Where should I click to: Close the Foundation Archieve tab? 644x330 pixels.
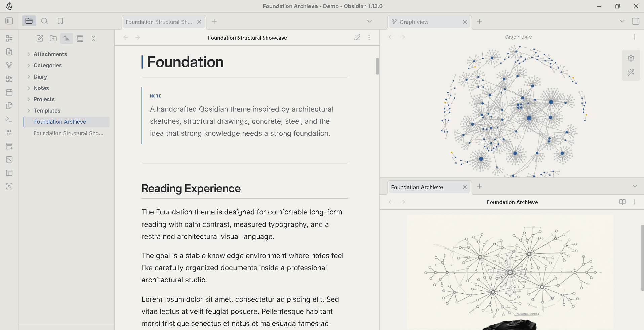[x=465, y=187]
